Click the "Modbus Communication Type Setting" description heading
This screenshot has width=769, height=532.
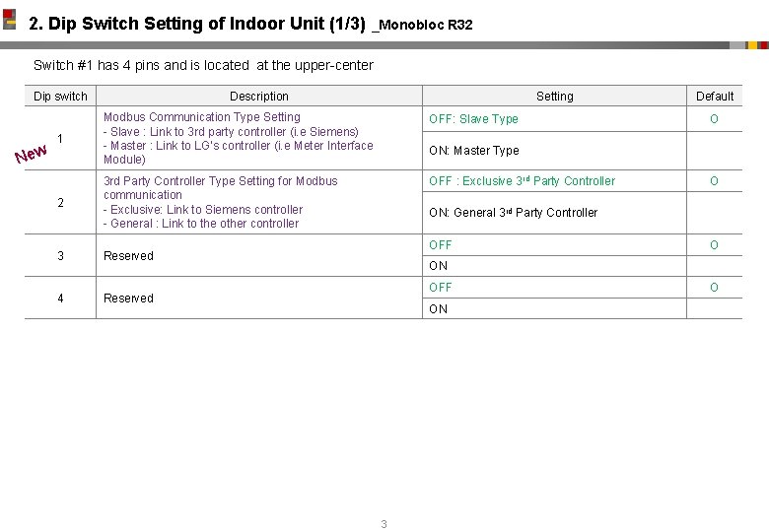click(202, 117)
